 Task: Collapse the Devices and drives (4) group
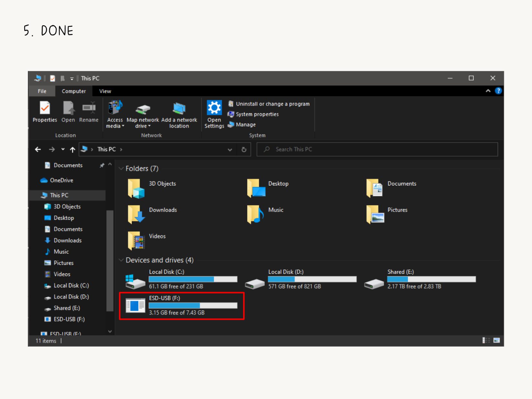coord(121,260)
